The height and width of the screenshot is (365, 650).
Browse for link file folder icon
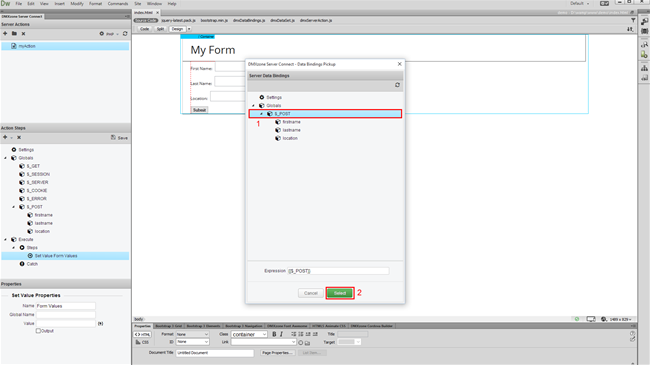pyautogui.click(x=307, y=343)
